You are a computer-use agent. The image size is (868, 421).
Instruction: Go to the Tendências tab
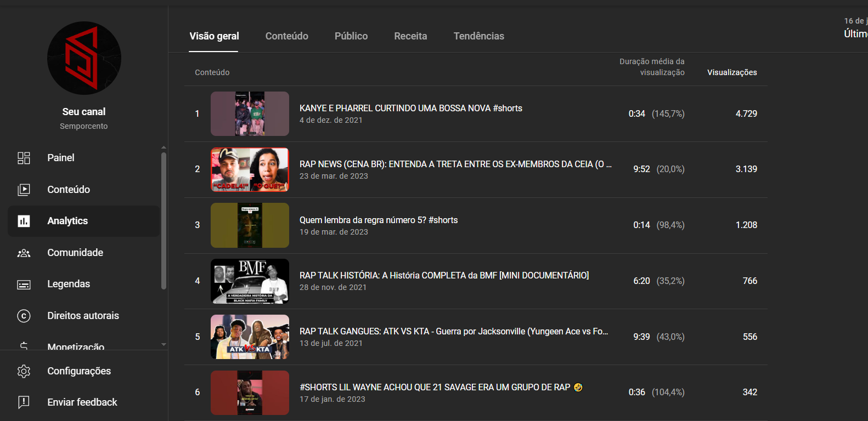[478, 36]
